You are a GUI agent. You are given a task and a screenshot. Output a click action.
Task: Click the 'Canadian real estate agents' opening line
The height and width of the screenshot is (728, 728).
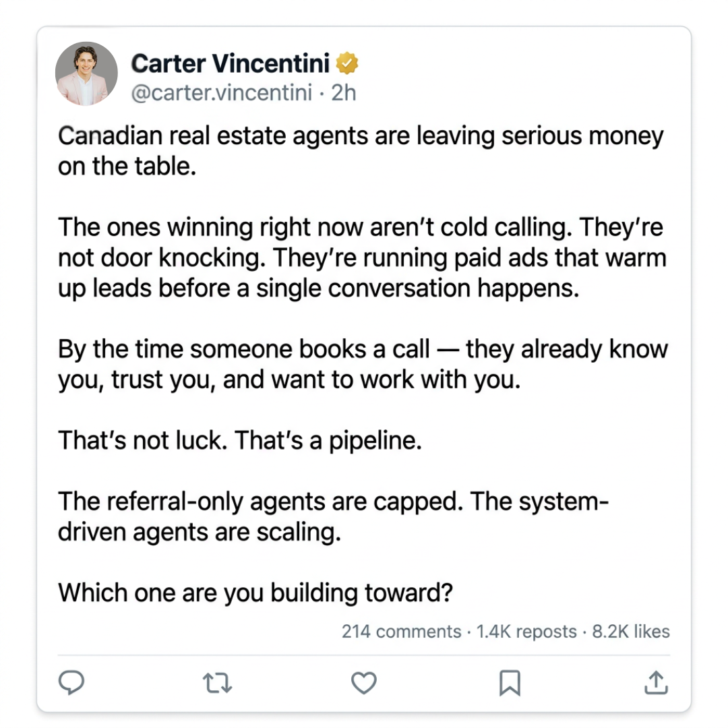tap(361, 150)
